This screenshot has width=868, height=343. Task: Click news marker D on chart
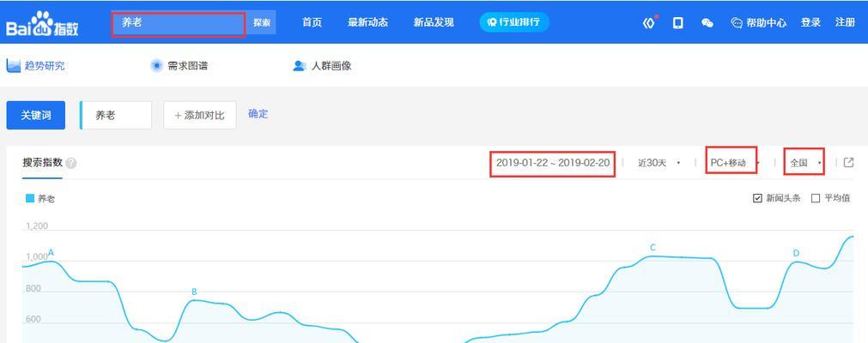pos(796,253)
